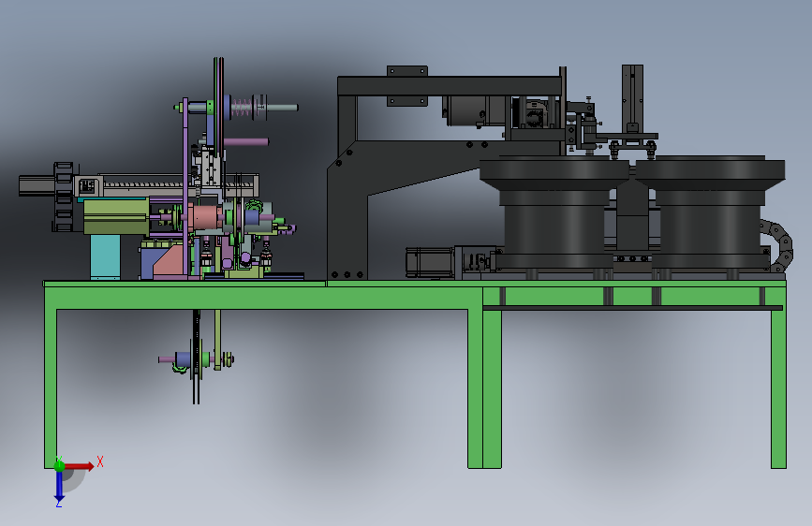Click the blue Z axis arrow of triad
The height and width of the screenshot is (526, 812).
pyautogui.click(x=59, y=487)
